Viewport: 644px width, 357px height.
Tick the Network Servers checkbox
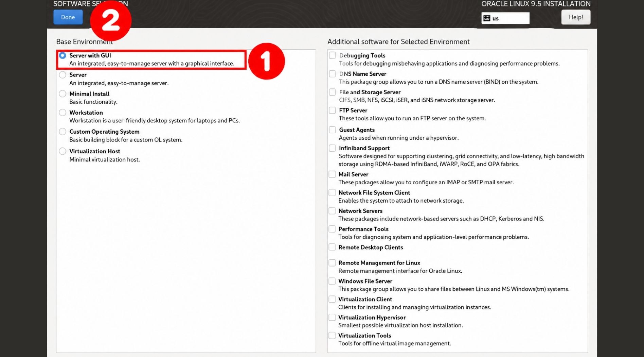[332, 211]
